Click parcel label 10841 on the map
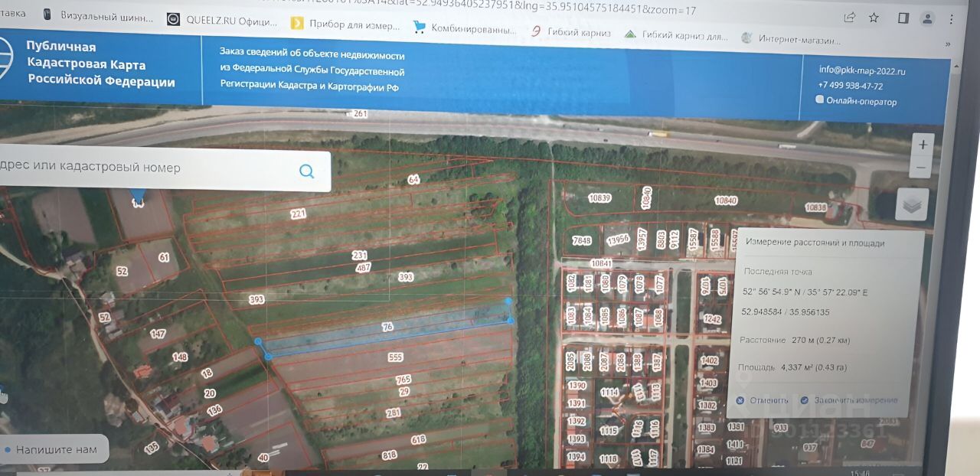980x476 pixels. click(x=602, y=263)
